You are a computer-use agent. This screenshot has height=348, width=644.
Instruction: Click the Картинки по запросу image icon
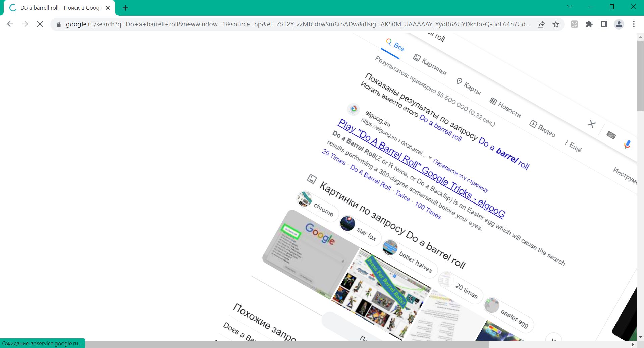point(312,179)
